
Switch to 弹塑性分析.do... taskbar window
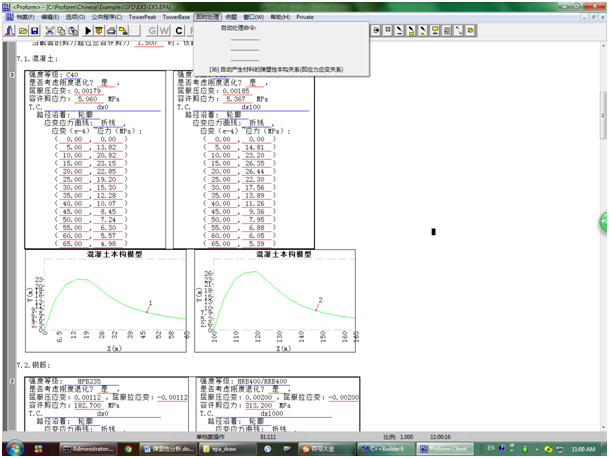click(169, 449)
